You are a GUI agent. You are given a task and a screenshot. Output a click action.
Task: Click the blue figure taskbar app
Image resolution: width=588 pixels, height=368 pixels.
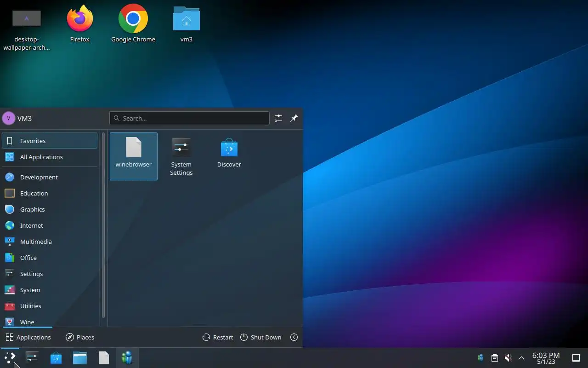[x=127, y=357]
